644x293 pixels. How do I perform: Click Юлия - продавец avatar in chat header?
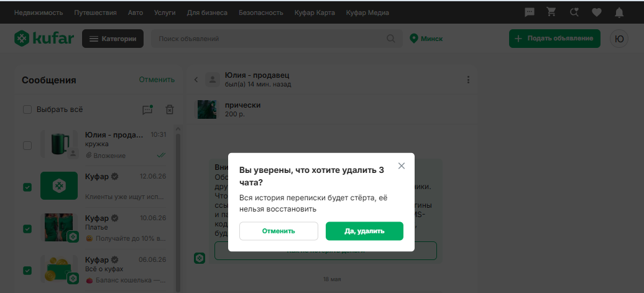[213, 80]
